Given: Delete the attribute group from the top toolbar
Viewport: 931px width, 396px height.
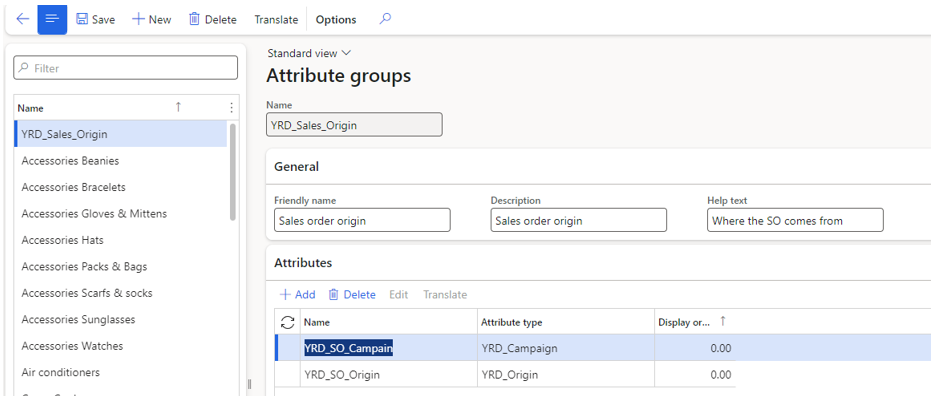Looking at the screenshot, I should pos(213,20).
